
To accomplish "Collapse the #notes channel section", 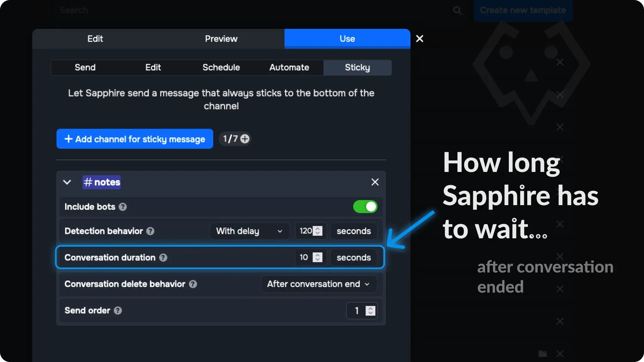I will click(x=67, y=182).
